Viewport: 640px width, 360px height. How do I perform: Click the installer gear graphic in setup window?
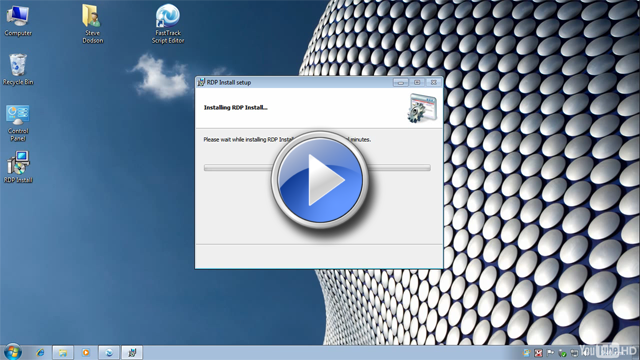pyautogui.click(x=422, y=108)
